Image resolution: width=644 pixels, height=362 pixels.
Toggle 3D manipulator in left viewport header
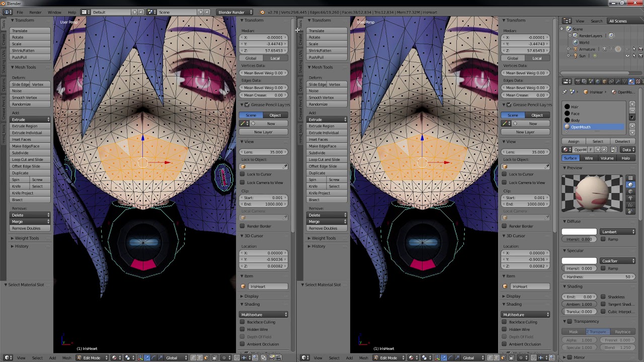pos(140,357)
